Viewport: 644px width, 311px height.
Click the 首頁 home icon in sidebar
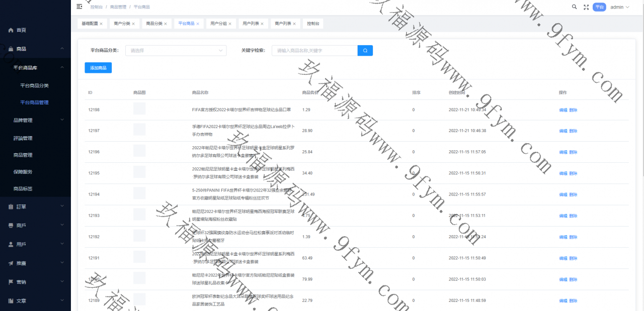click(x=11, y=30)
